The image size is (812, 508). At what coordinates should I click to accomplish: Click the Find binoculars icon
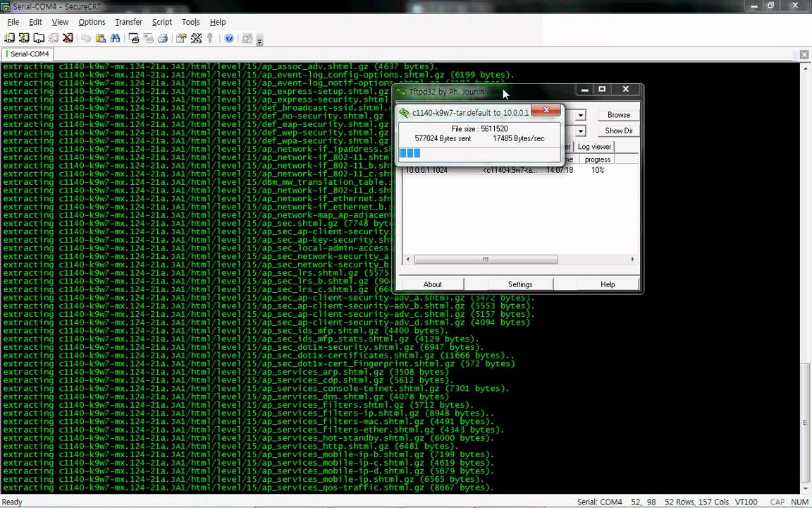click(x=115, y=38)
